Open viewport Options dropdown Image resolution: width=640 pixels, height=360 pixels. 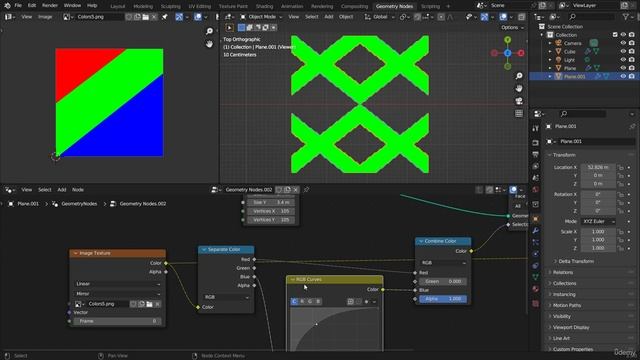[x=512, y=27]
